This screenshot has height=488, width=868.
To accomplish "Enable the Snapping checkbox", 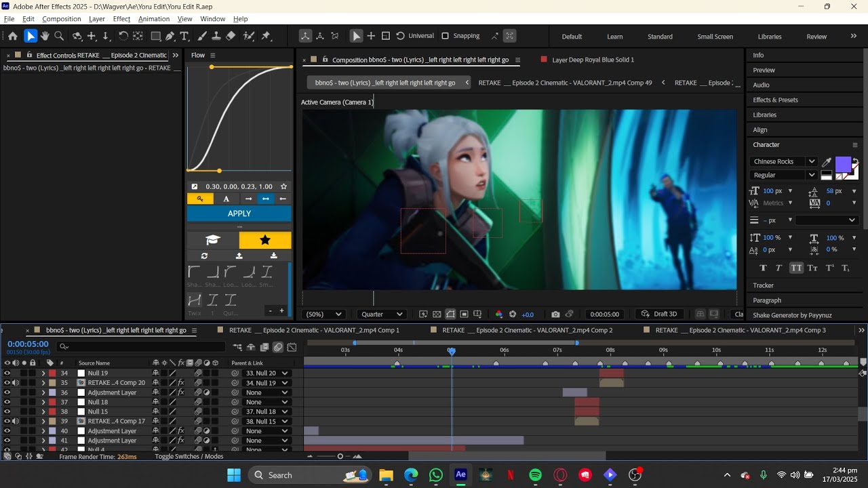I will pyautogui.click(x=445, y=36).
